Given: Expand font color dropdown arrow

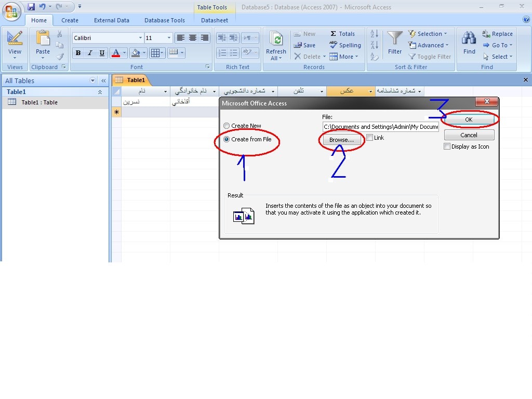Looking at the screenshot, I should point(125,53).
